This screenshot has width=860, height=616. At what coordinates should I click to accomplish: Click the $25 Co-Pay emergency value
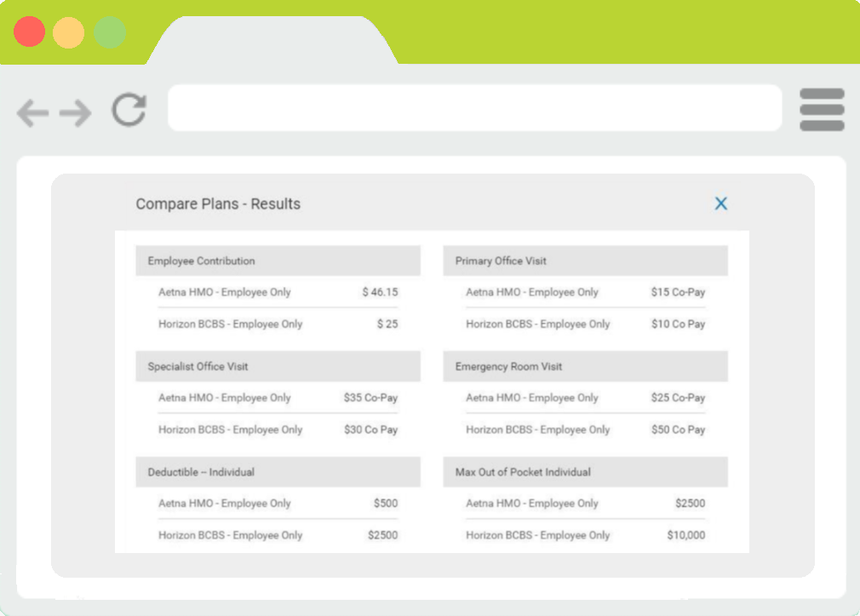click(x=678, y=398)
